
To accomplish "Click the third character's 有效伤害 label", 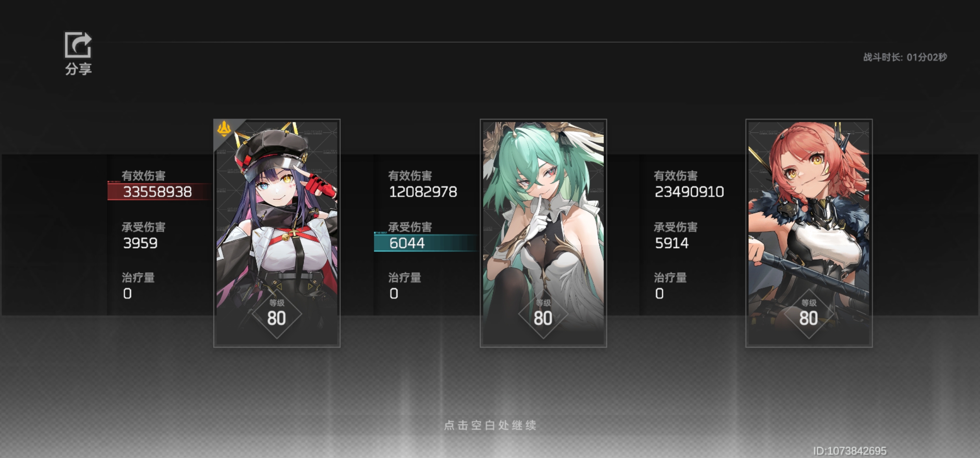I will tap(675, 176).
